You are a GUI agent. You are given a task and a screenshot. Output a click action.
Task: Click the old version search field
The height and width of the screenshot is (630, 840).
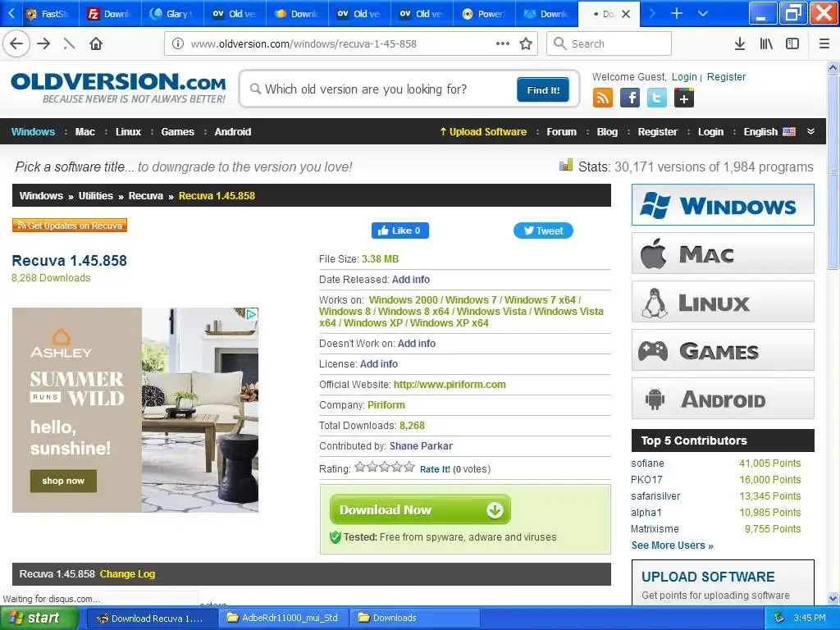pyautogui.click(x=381, y=89)
